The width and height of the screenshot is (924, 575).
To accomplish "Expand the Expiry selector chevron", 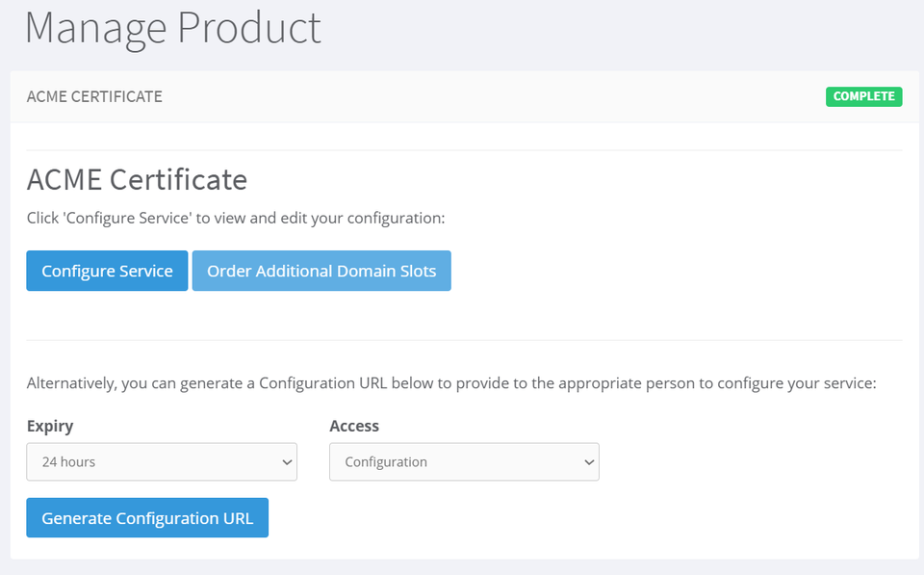I will (286, 461).
